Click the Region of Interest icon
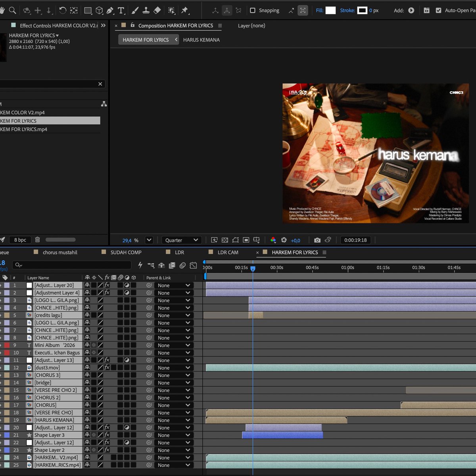This screenshot has width=476, height=476. (x=246, y=240)
